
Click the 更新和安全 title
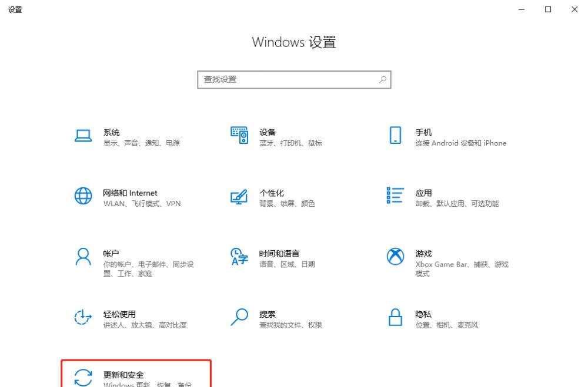(x=123, y=375)
